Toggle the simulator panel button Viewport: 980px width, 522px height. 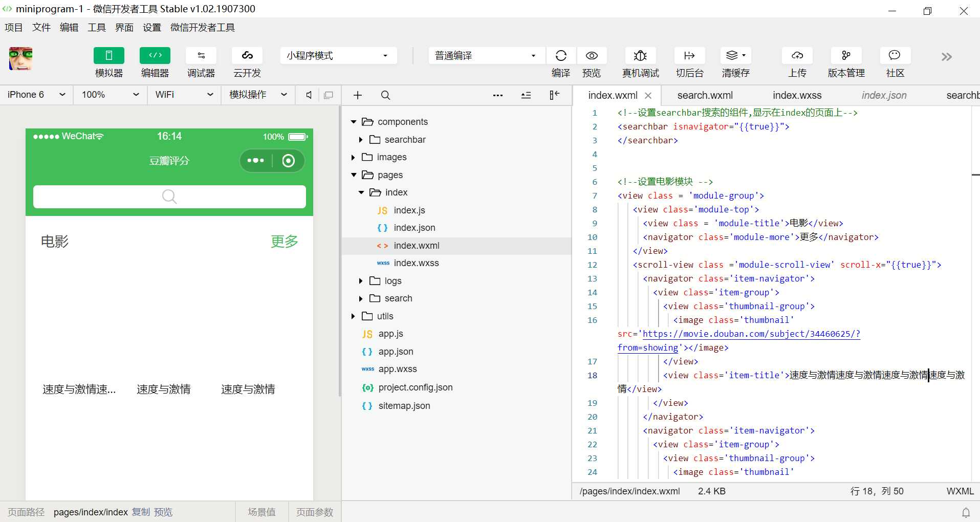(108, 55)
